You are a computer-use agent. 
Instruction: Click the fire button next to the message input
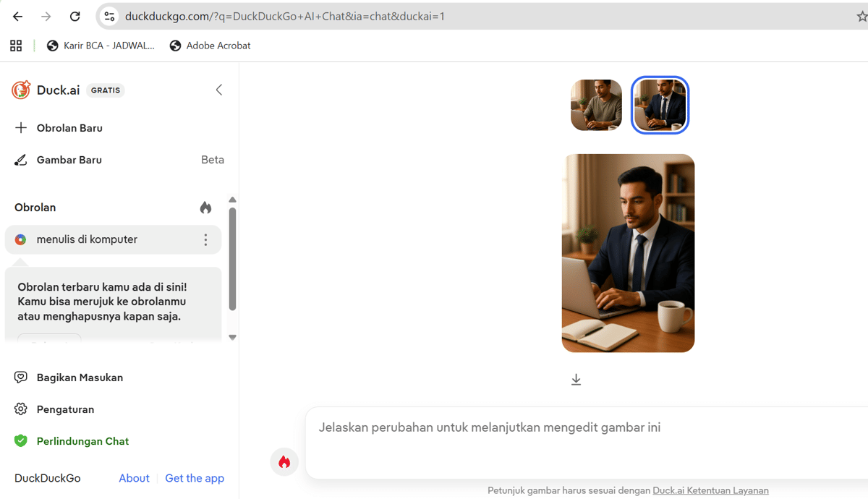[x=284, y=461]
